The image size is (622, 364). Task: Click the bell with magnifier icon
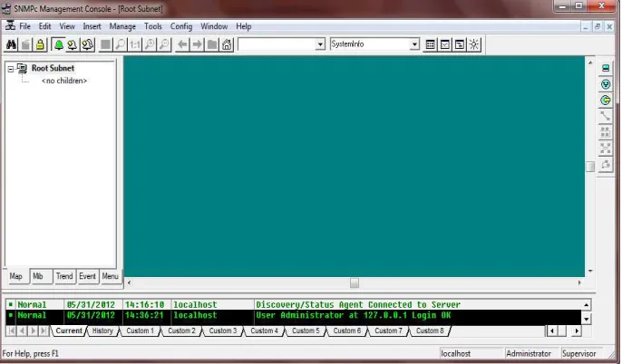(73, 44)
